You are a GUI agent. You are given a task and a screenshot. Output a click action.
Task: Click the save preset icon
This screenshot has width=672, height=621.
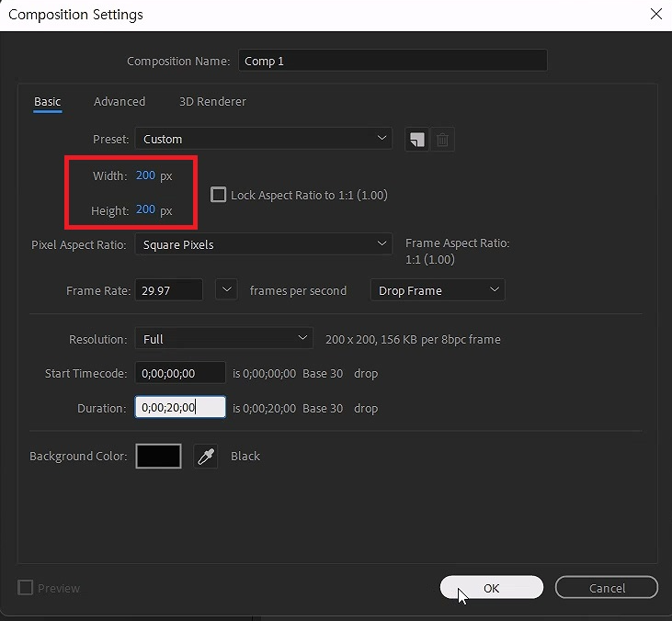coord(416,140)
